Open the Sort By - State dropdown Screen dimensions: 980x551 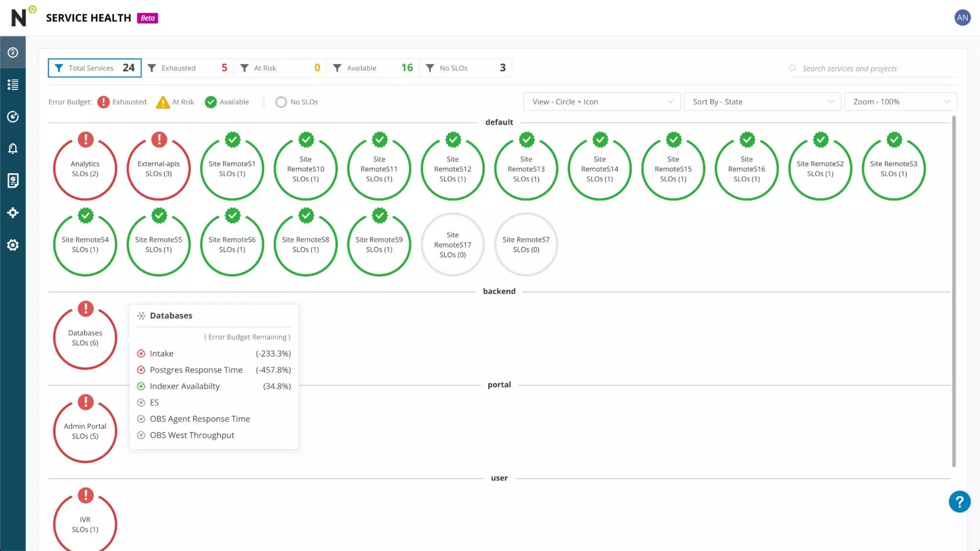click(x=762, y=102)
